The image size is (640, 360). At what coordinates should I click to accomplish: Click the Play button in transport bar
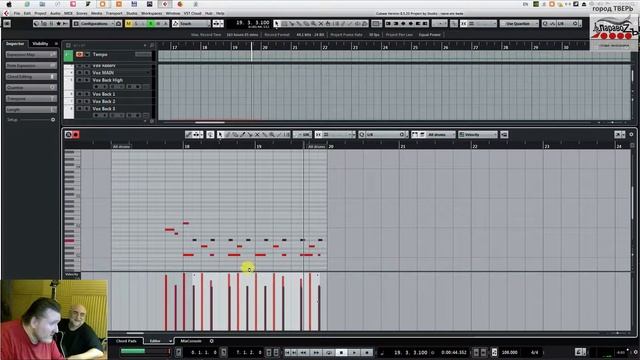tap(354, 352)
